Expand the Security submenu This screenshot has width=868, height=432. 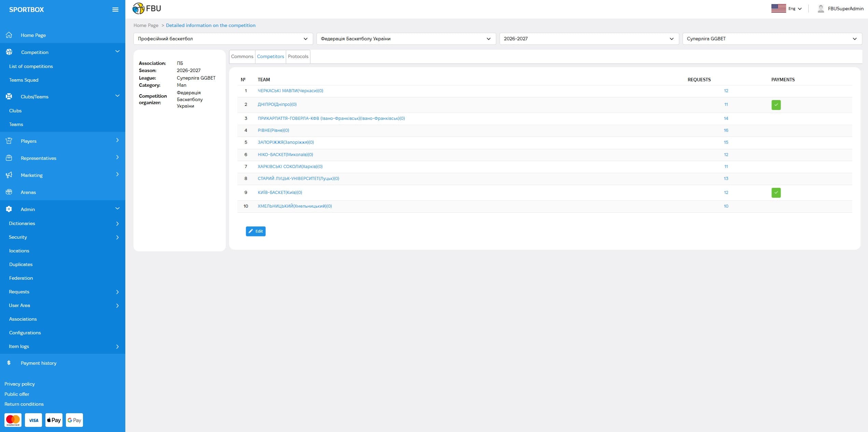62,237
